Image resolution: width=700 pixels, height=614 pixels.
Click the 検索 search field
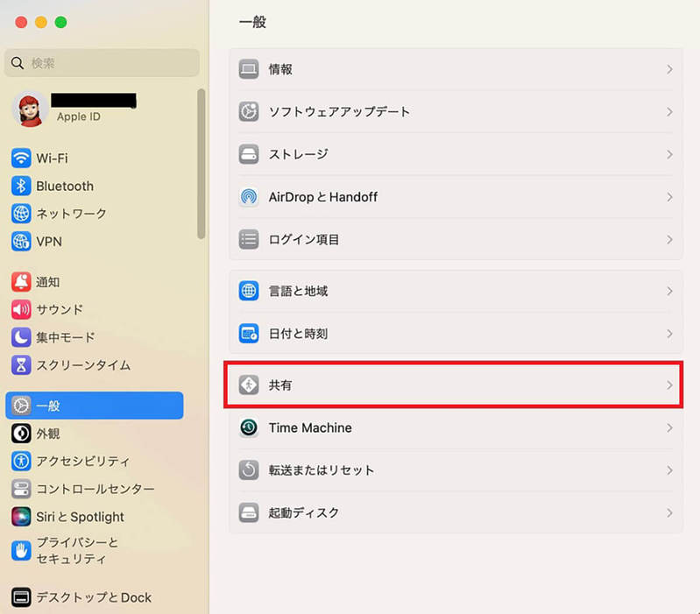click(x=102, y=63)
